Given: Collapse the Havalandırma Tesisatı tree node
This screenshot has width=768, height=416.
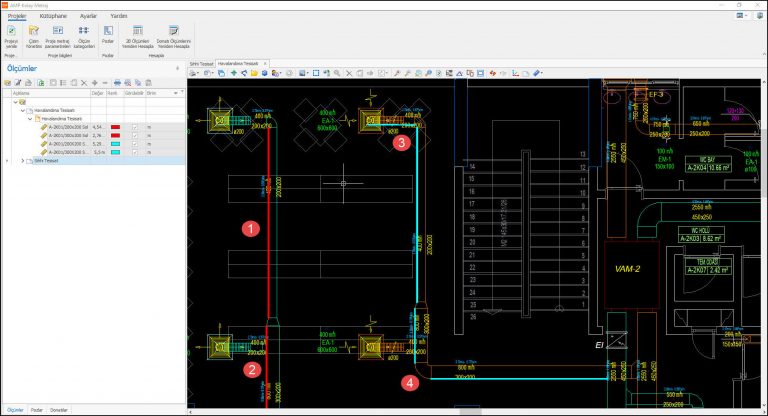Looking at the screenshot, I should point(22,110).
